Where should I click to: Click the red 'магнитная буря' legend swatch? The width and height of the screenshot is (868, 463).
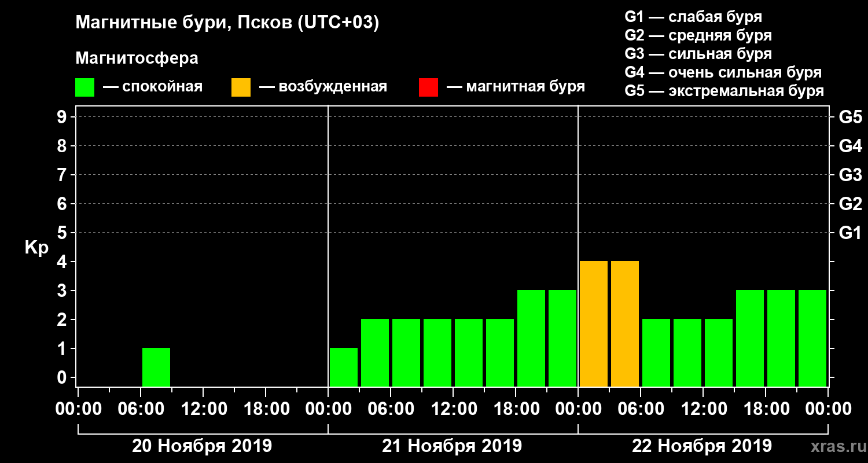coord(428,87)
